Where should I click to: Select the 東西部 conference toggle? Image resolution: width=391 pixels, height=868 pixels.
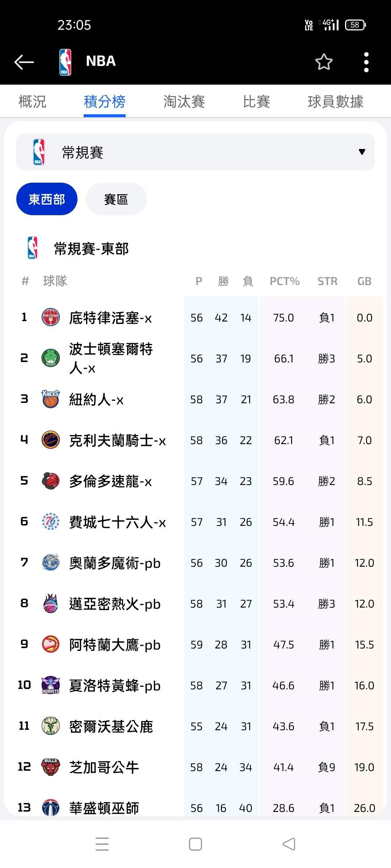pyautogui.click(x=47, y=199)
